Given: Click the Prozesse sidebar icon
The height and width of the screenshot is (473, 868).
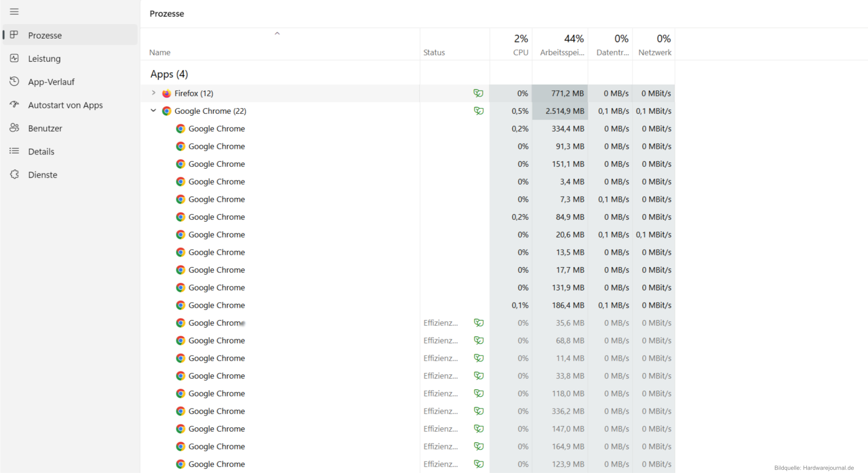Looking at the screenshot, I should point(14,35).
